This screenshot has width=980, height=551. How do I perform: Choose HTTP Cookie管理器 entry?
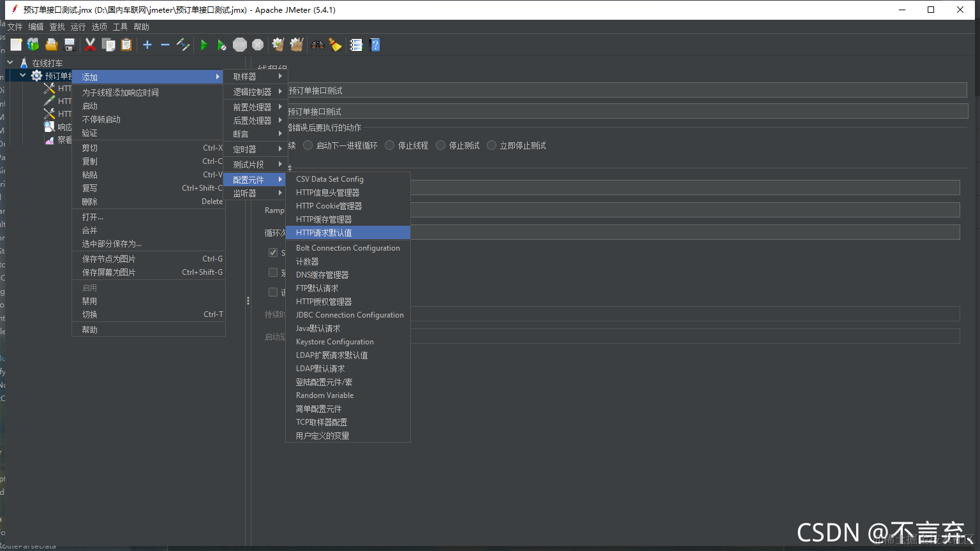point(348,206)
